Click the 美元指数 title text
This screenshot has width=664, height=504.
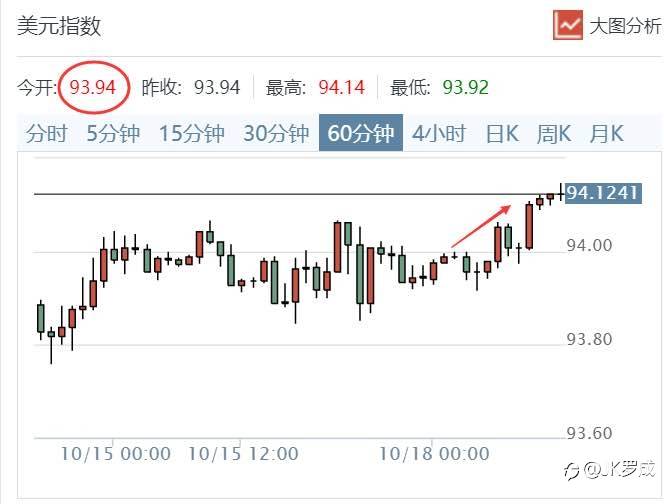click(x=59, y=26)
